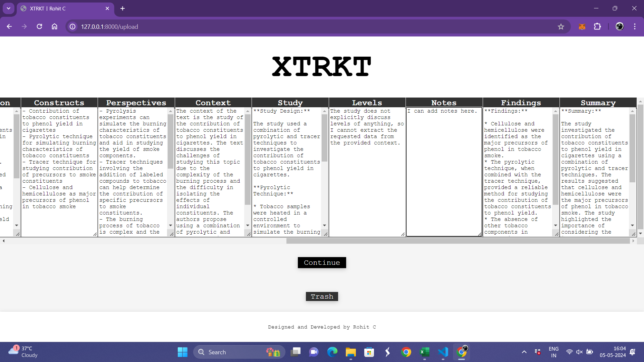Click the address bar URL
The image size is (644, 362).
tap(109, 26)
